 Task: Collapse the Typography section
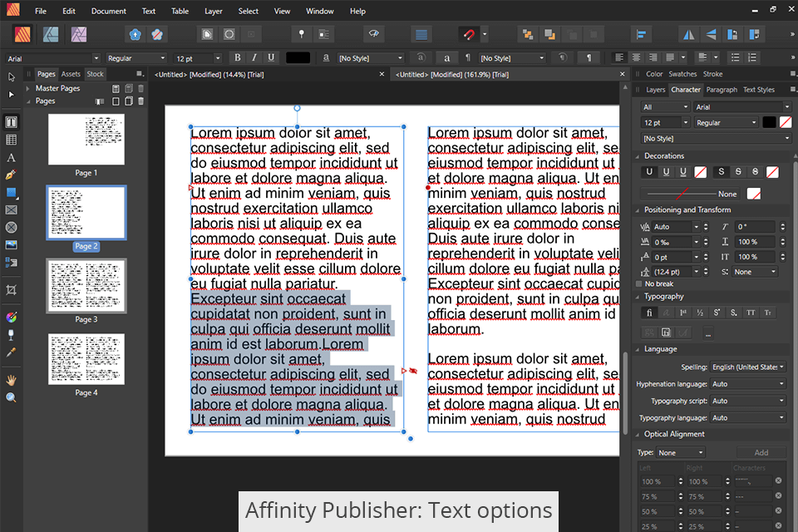(x=638, y=297)
